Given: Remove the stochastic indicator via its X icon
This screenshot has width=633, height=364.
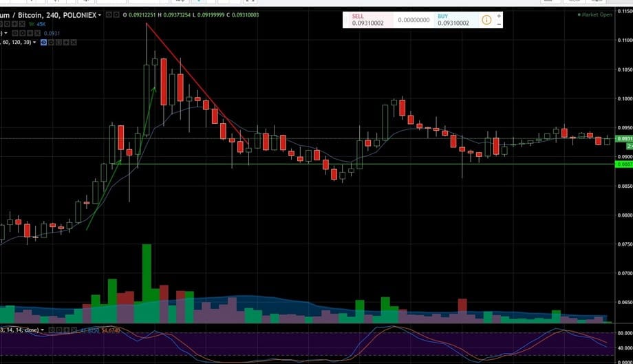Looking at the screenshot, I should (74, 330).
